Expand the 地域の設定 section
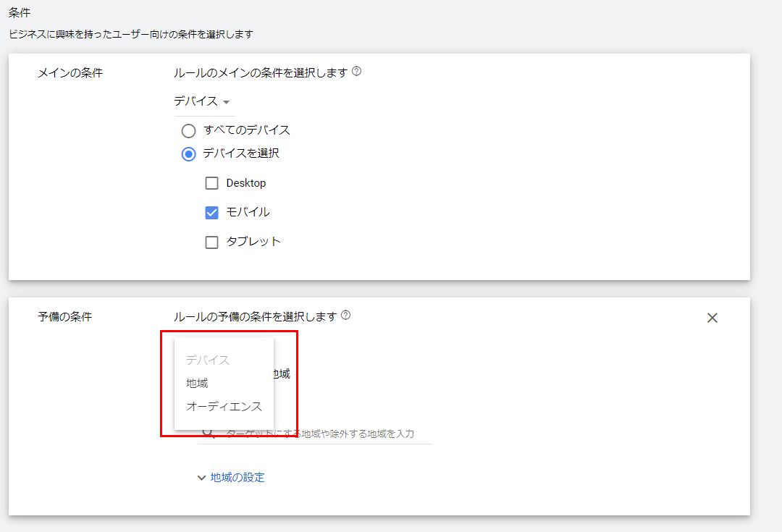782x532 pixels. coord(237,478)
